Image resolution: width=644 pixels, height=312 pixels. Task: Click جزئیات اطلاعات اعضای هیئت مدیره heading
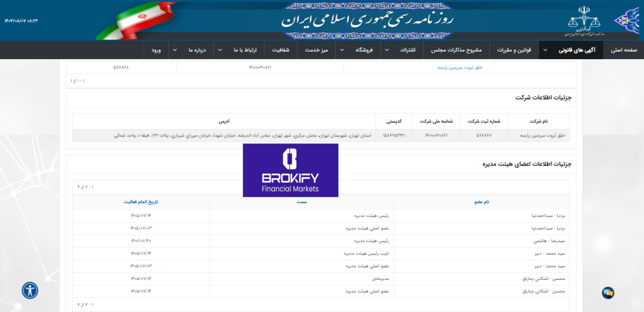527,164
